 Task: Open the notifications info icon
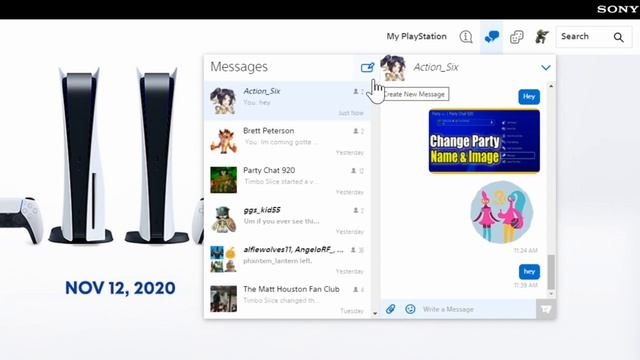pyautogui.click(x=466, y=37)
